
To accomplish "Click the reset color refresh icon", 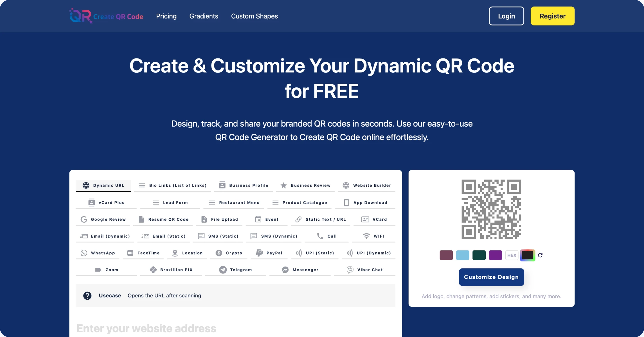I will point(540,255).
